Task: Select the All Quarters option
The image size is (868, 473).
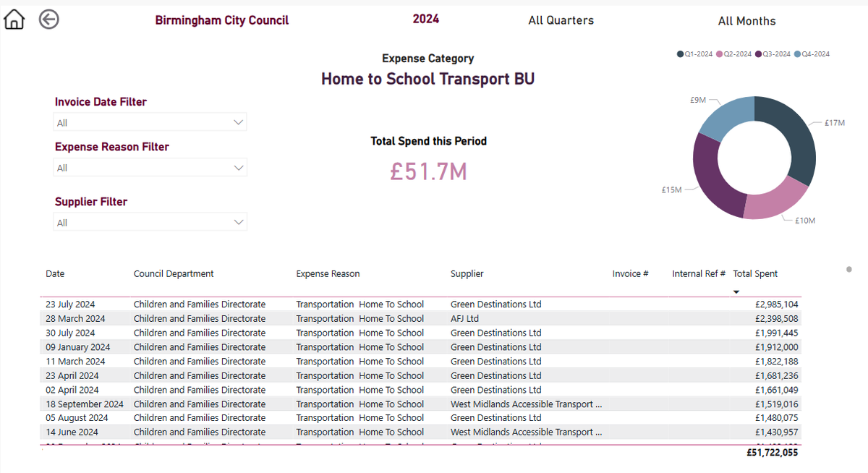Action: click(x=561, y=20)
